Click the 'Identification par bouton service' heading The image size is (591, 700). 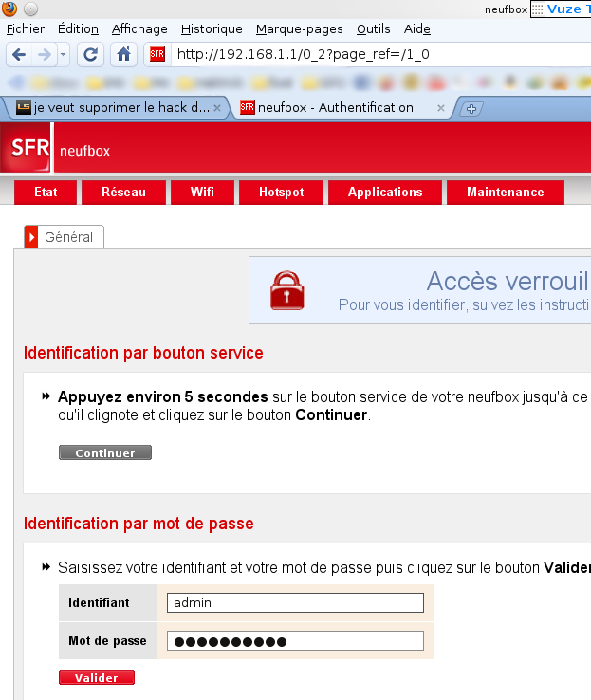(143, 353)
